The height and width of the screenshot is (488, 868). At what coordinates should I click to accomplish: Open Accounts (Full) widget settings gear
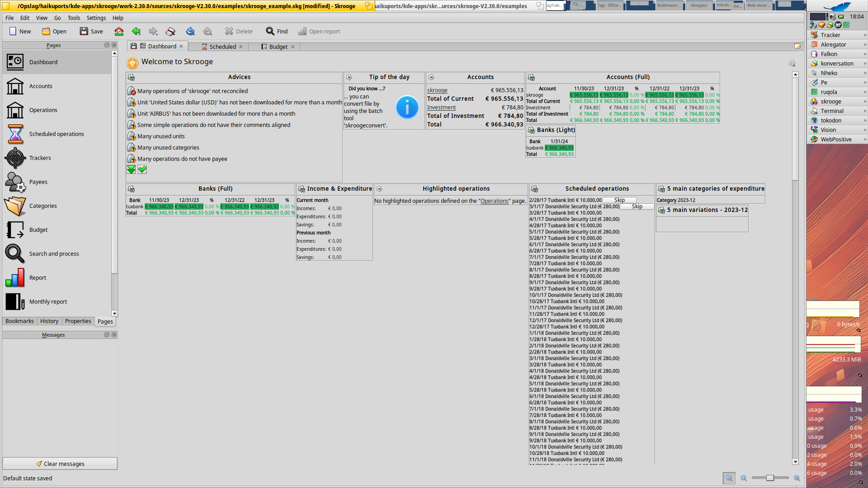pos(531,77)
